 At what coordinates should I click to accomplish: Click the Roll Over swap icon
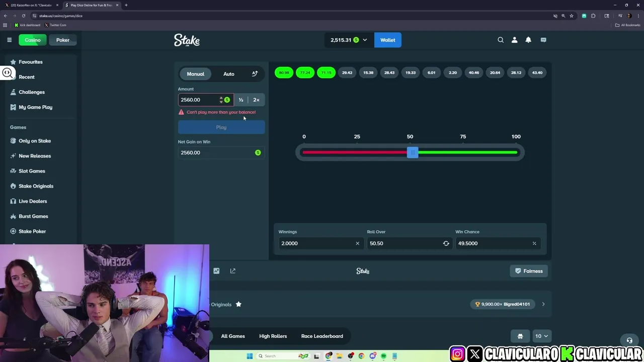446,243
